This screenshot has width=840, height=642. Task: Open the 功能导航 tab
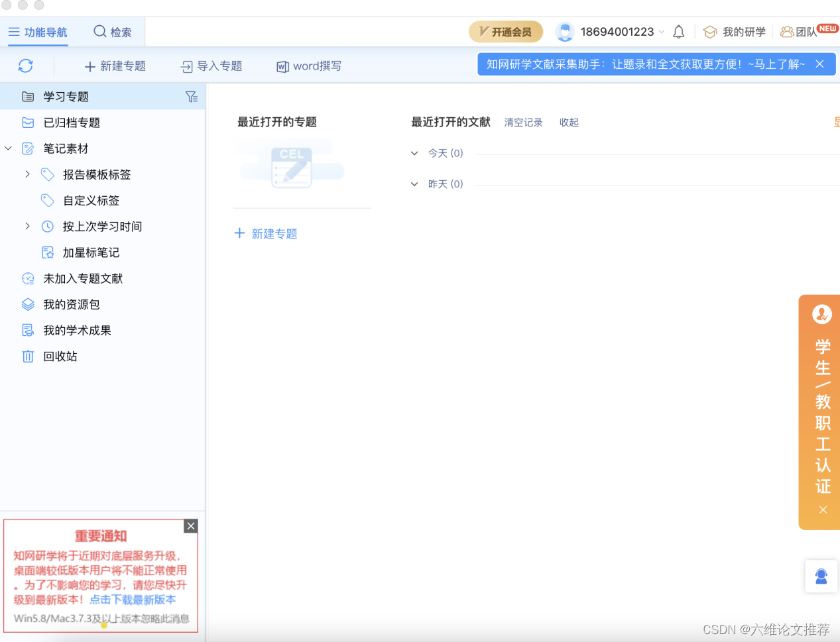pyautogui.click(x=38, y=32)
